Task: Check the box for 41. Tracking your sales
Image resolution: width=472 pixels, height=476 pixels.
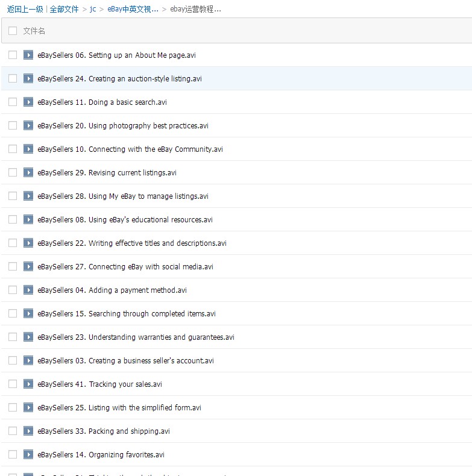Action: pyautogui.click(x=13, y=384)
